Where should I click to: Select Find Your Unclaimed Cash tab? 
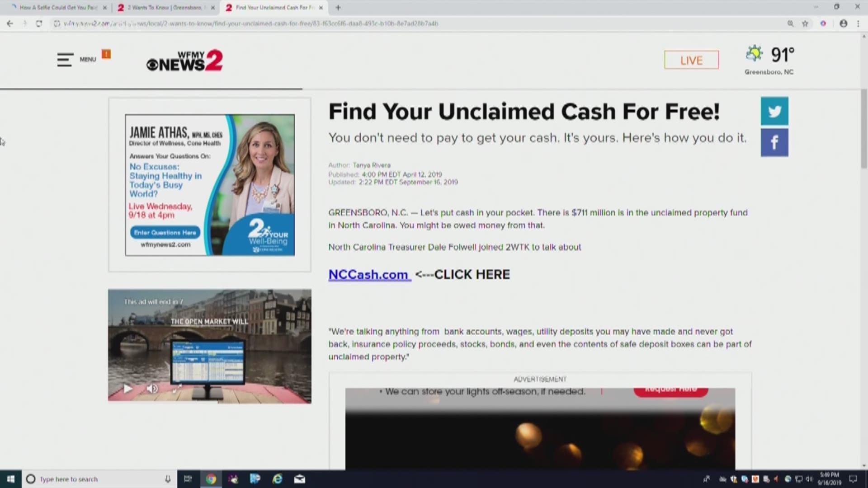274,8
